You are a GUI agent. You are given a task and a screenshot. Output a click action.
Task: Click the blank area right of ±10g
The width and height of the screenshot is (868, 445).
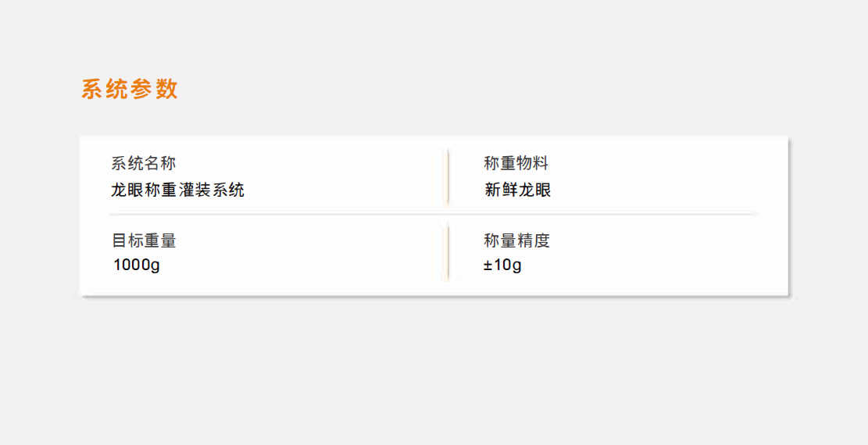653,265
